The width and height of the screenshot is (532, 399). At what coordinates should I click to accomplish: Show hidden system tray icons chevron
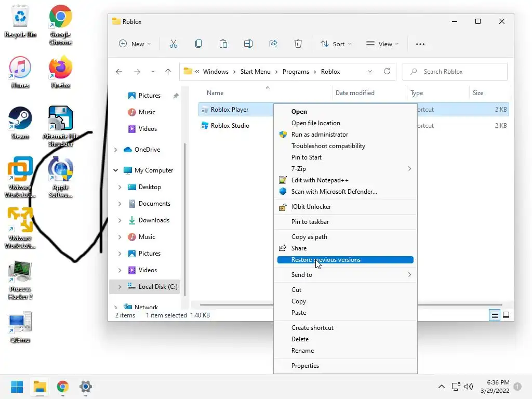click(x=442, y=387)
